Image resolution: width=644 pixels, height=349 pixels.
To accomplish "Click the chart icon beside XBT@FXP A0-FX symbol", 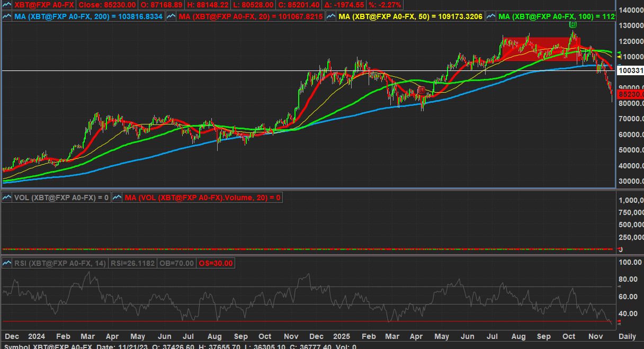I will point(7,5).
